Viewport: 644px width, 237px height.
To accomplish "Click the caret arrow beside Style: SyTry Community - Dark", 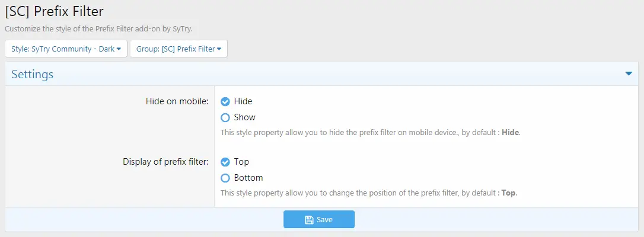I will [119, 49].
